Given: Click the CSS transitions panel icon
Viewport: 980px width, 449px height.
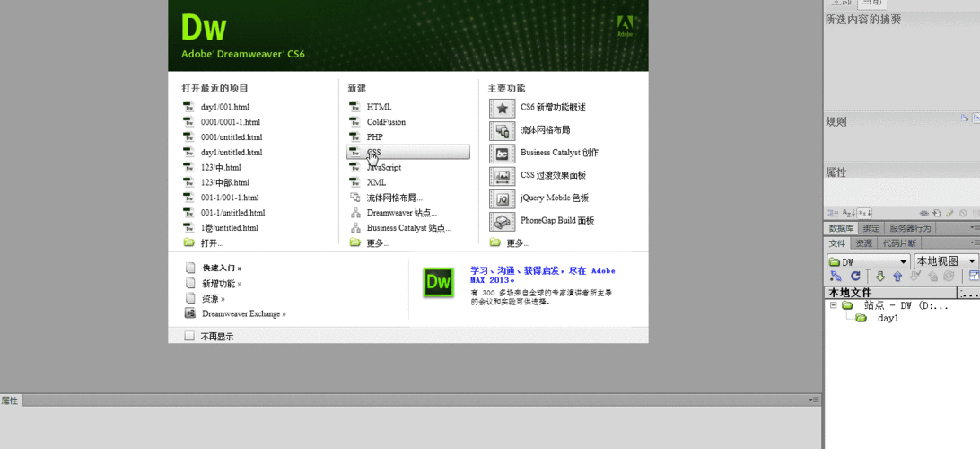Looking at the screenshot, I should pos(502,175).
